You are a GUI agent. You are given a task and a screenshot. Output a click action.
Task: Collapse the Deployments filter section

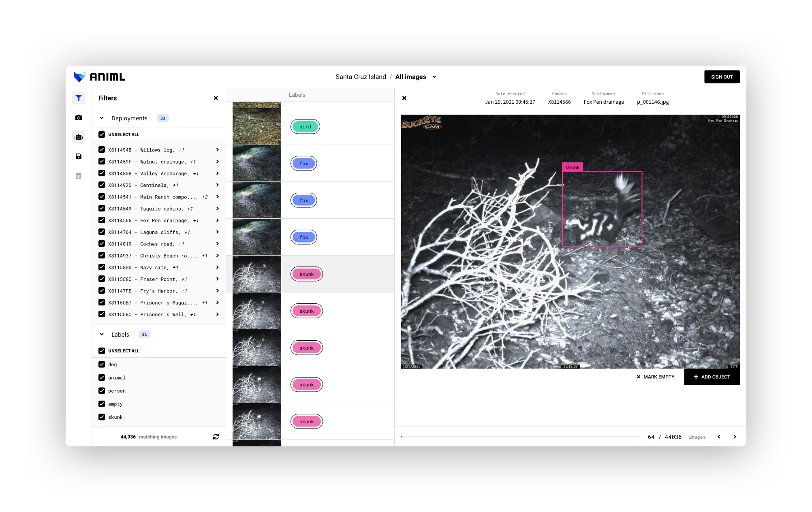(x=102, y=118)
